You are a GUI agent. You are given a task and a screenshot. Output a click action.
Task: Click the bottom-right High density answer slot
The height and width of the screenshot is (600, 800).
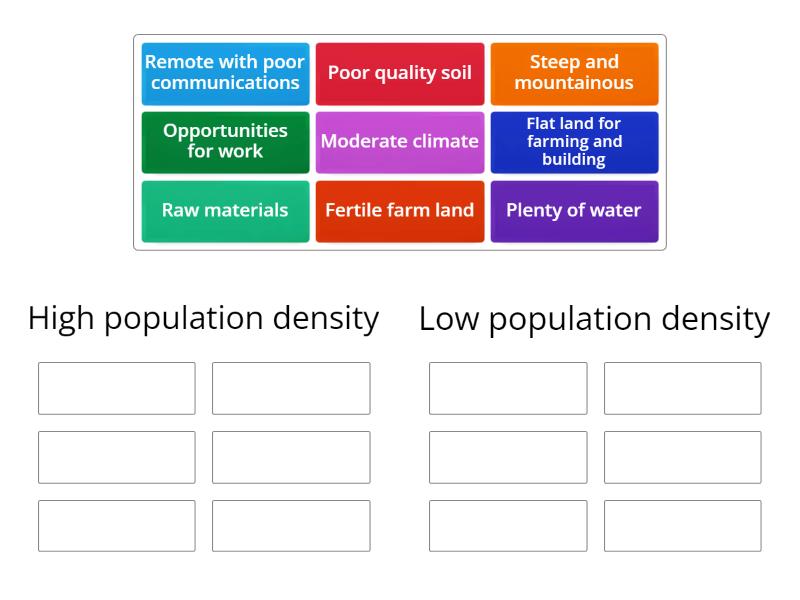291,525
